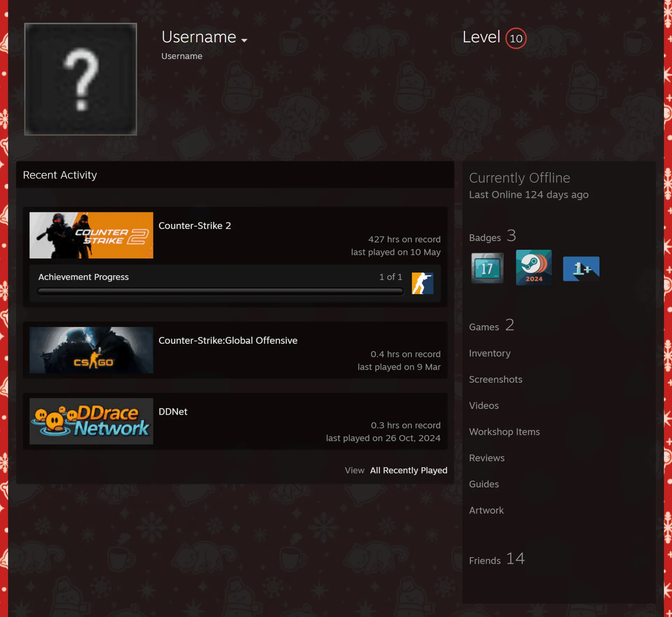Screen dimensions: 672x617
Task: Open the Inventory page
Action: [x=490, y=353]
